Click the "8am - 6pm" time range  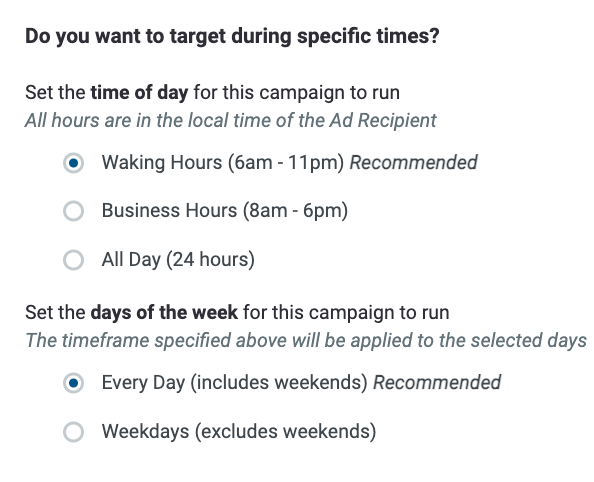pyautogui.click(x=295, y=211)
